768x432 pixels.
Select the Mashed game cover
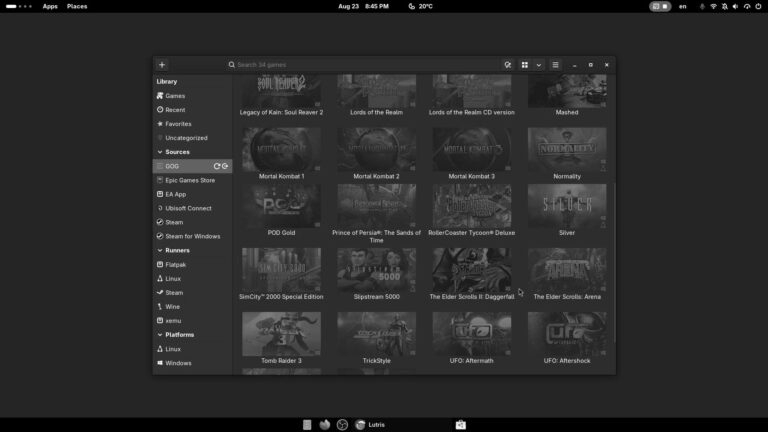click(x=567, y=91)
